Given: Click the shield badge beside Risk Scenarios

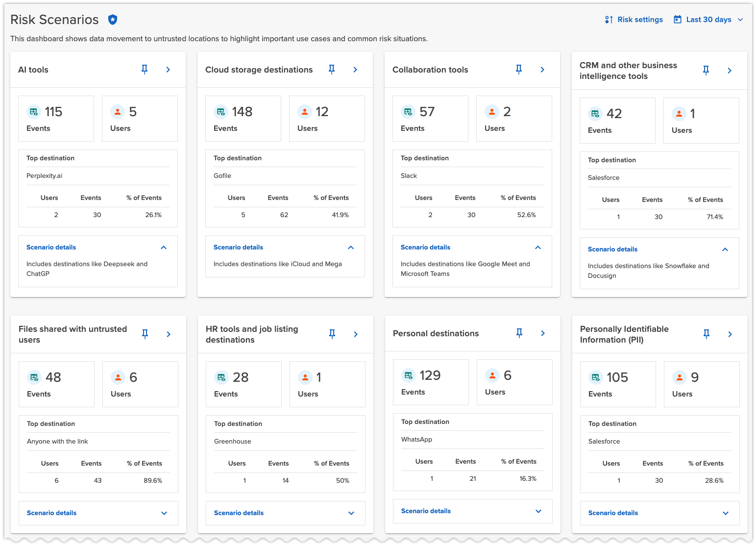Looking at the screenshot, I should point(113,20).
